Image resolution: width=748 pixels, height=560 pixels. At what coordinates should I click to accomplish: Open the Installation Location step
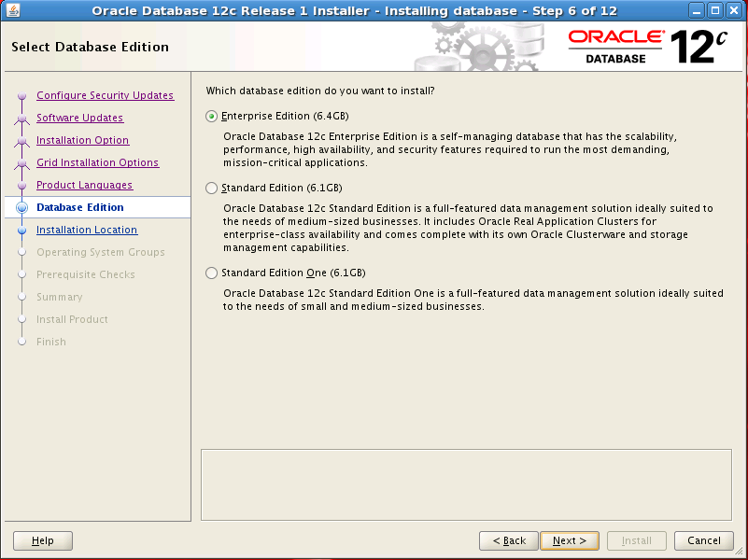point(86,230)
